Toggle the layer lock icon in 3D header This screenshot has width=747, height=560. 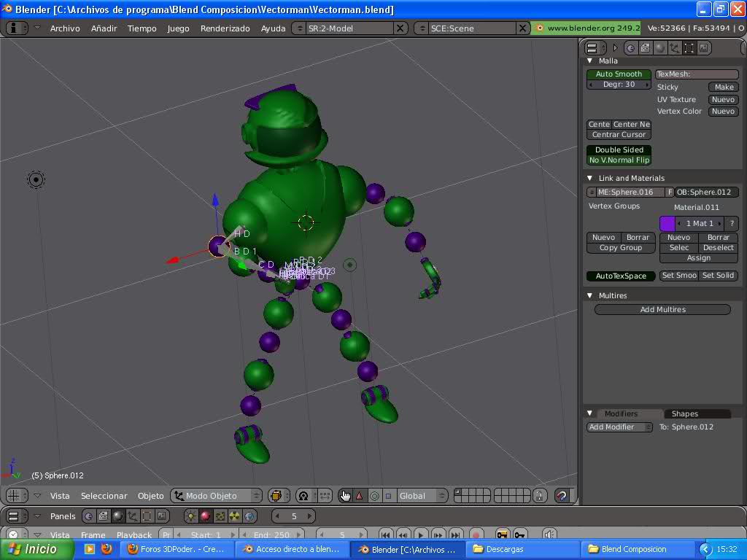click(x=539, y=496)
